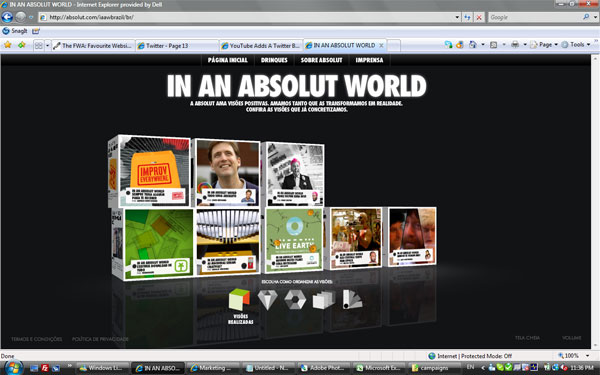Click the Feeds icon in command bar
This screenshot has height=375, width=600.
coord(494,45)
